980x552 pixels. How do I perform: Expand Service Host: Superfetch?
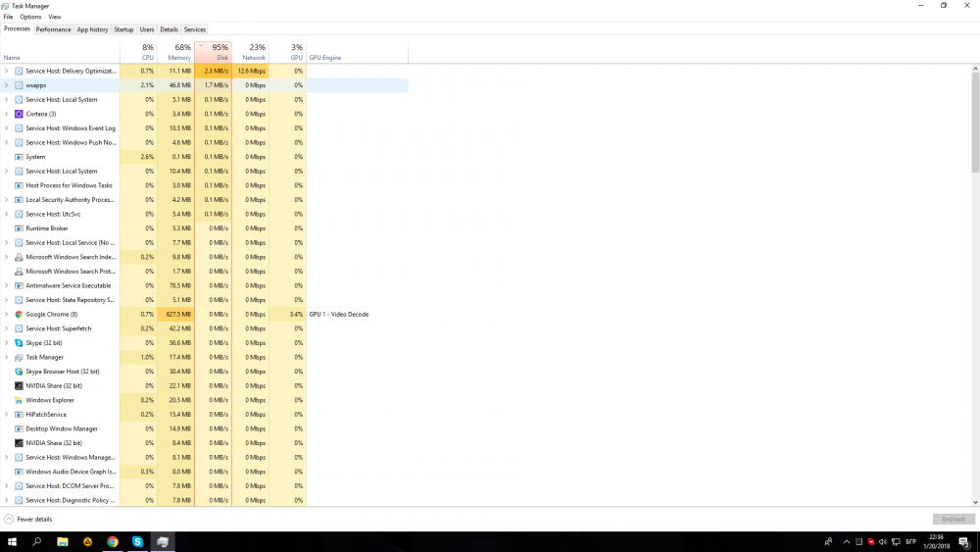click(x=6, y=328)
